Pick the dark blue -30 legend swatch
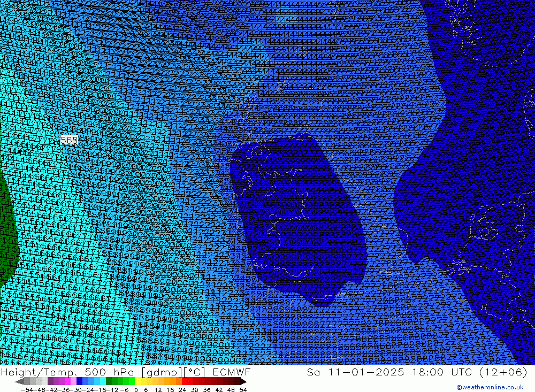The image size is (535, 392). [79, 381]
